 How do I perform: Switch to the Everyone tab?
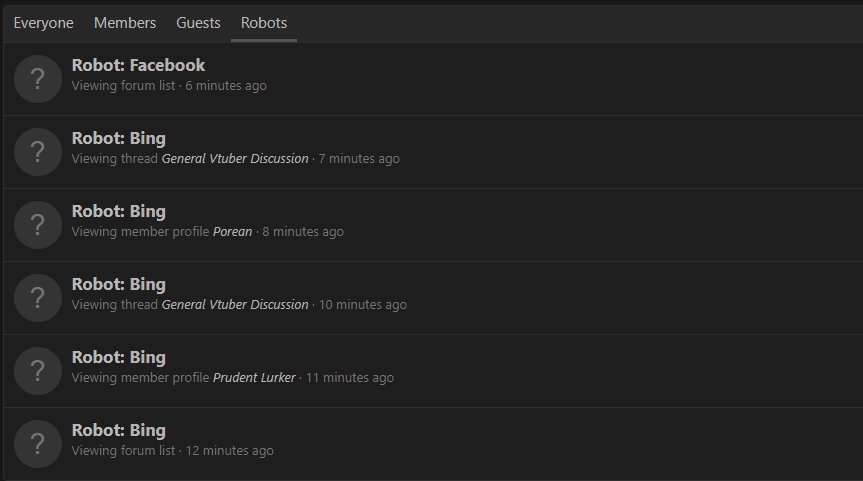[43, 23]
